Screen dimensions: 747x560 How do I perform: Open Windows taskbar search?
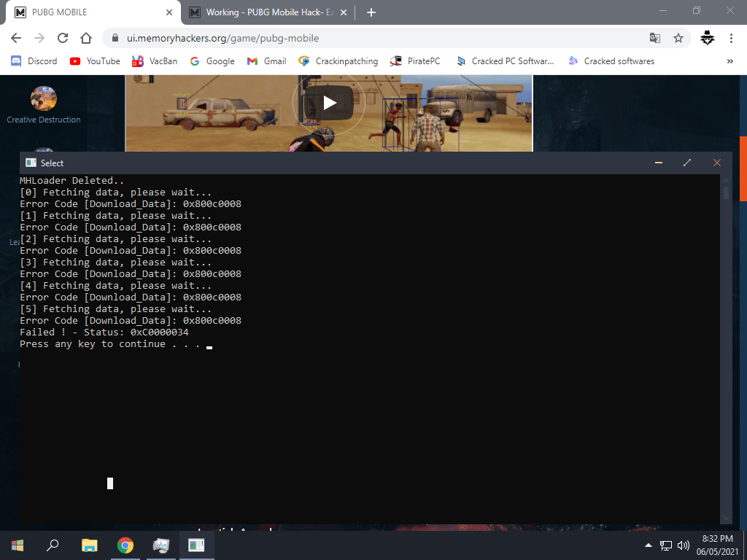coord(53,545)
